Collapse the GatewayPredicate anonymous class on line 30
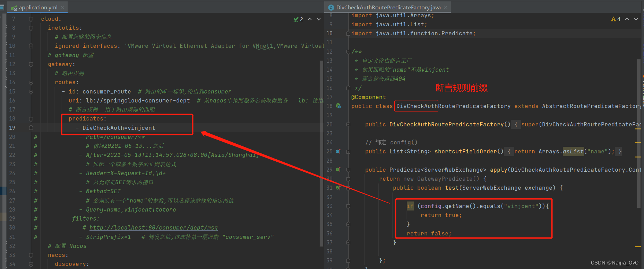 click(x=348, y=179)
